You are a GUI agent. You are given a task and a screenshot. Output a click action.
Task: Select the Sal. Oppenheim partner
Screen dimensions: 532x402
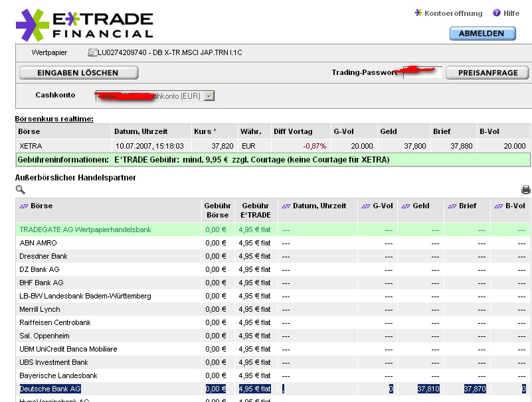[x=44, y=336]
